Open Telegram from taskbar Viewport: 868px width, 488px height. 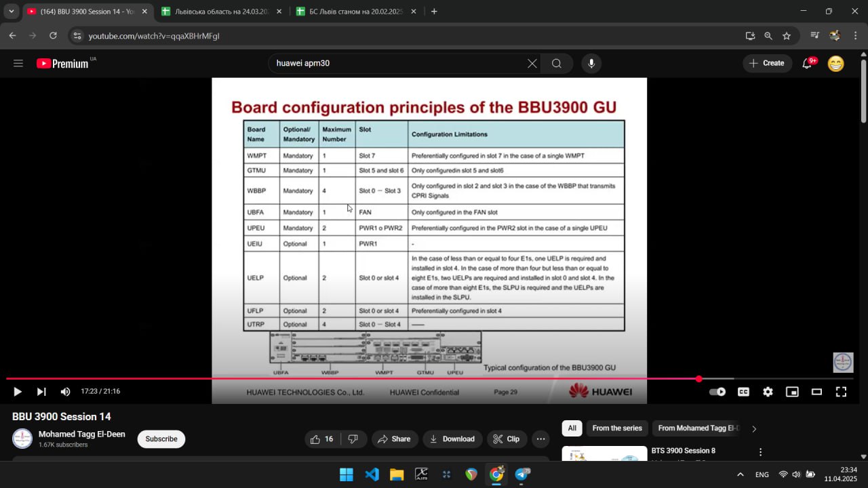tap(522, 474)
